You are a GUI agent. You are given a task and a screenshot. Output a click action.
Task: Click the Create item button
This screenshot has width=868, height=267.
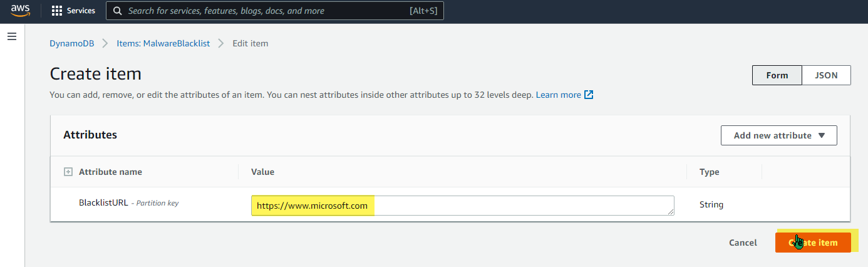point(813,243)
